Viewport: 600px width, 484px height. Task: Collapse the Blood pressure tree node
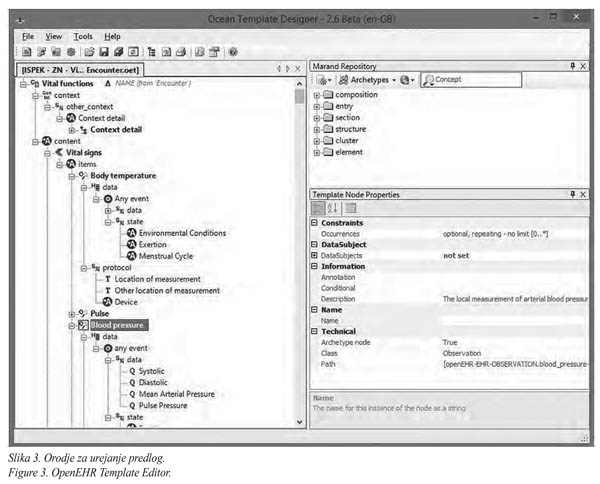[x=72, y=326]
